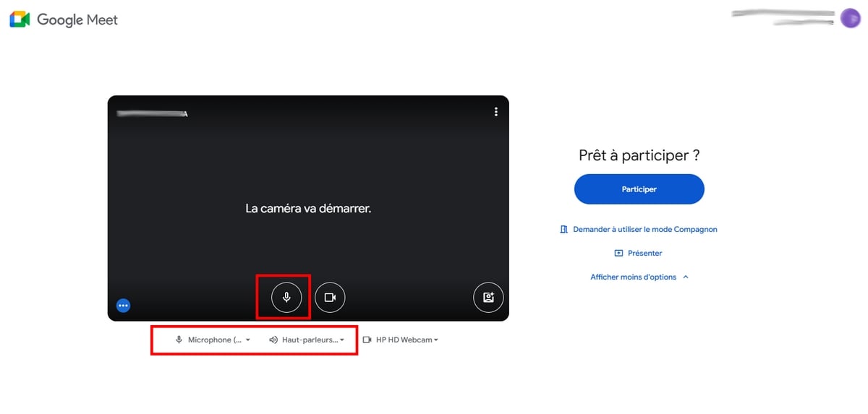The image size is (868, 414).
Task: Open the account avatar in the corner
Action: [850, 18]
